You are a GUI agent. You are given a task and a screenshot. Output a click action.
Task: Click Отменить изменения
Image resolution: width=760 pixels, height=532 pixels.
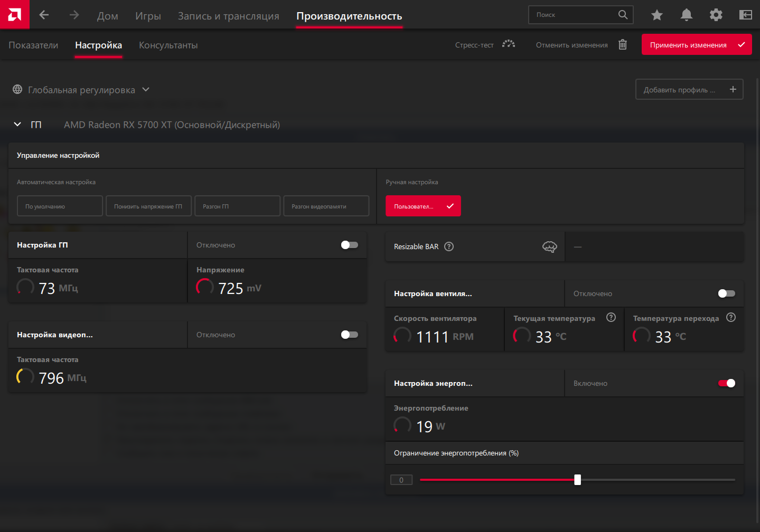(572, 45)
